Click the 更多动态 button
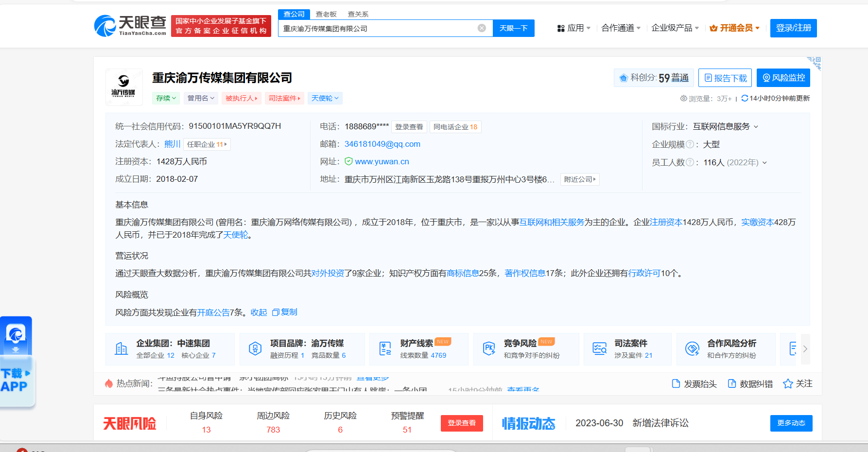The width and height of the screenshot is (868, 452). [x=791, y=423]
